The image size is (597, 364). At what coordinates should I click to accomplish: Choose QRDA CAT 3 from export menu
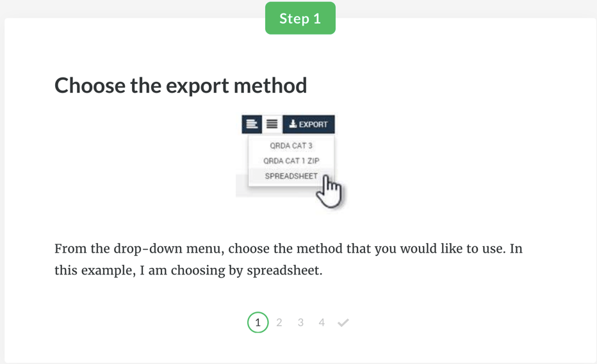pyautogui.click(x=291, y=146)
